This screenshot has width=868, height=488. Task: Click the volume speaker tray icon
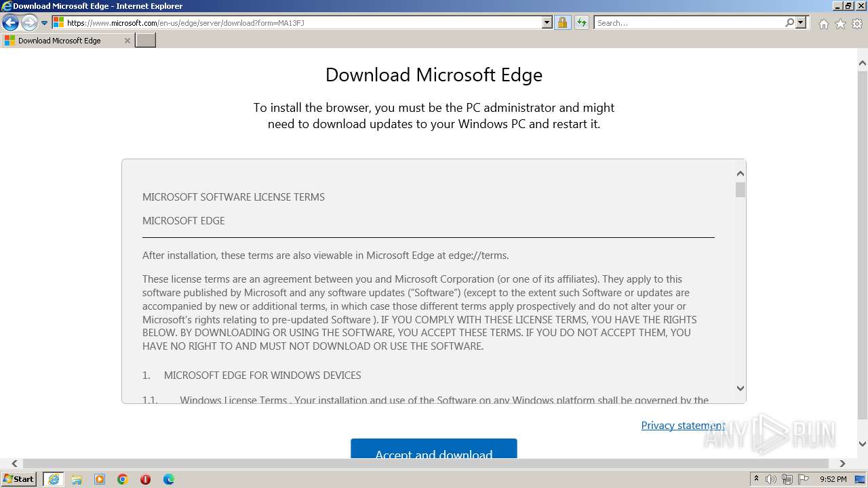click(771, 479)
